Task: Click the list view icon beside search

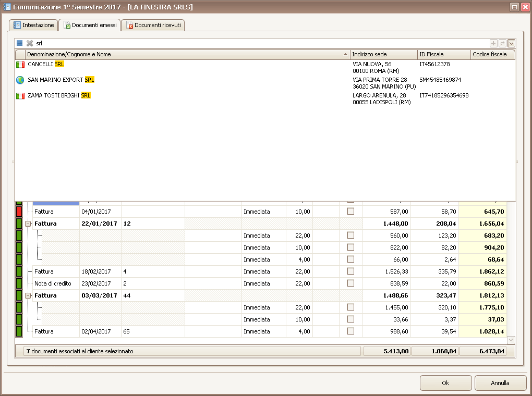Action: click(x=19, y=43)
